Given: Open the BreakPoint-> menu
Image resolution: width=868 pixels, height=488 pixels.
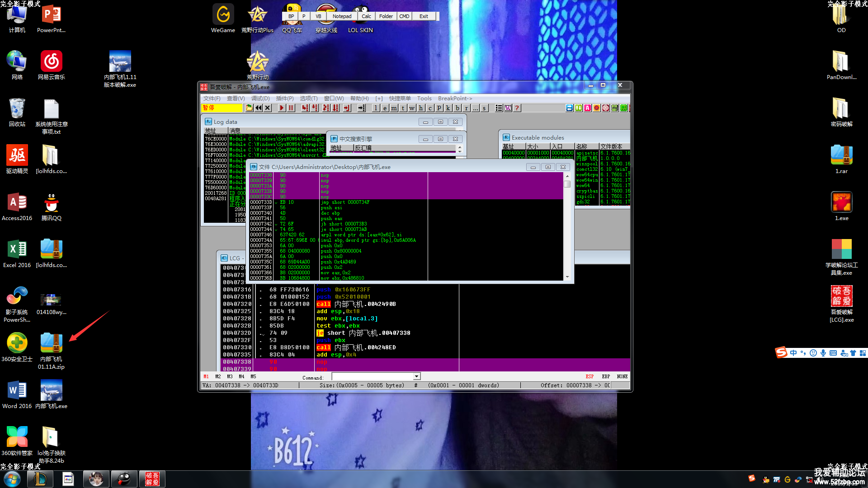Looking at the screenshot, I should point(455,98).
